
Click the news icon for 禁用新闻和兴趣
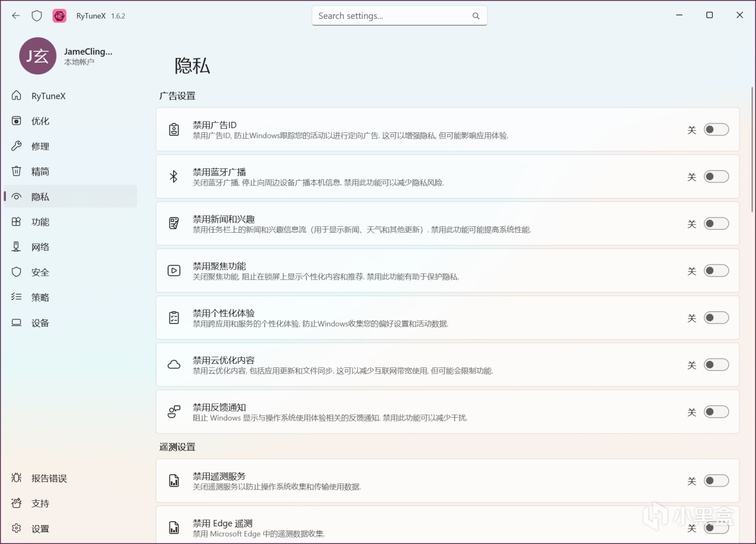click(x=174, y=223)
